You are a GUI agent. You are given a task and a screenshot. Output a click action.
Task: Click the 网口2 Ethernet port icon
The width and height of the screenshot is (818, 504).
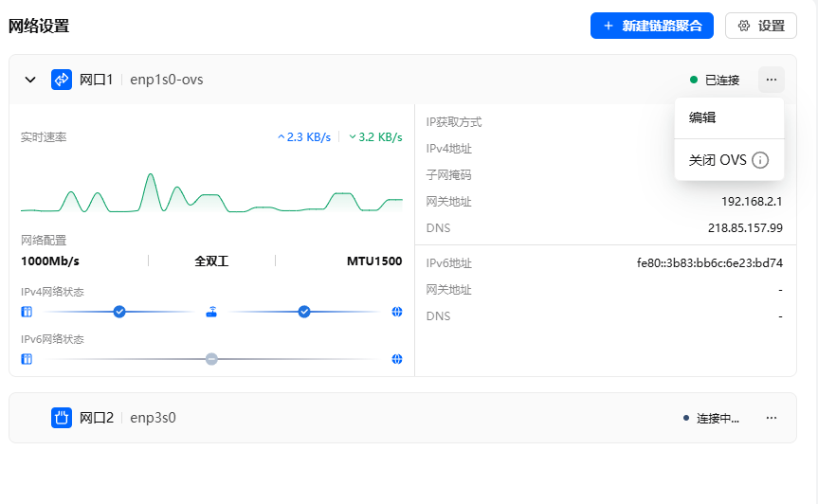click(x=62, y=418)
